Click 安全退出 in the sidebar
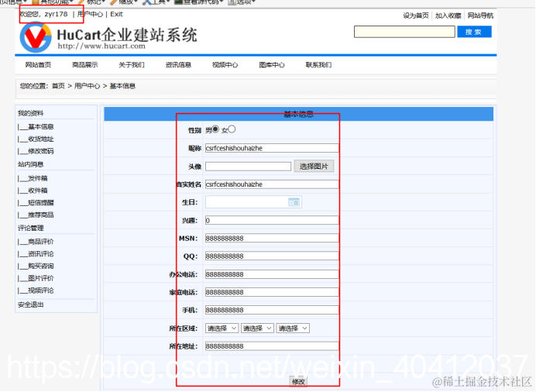536x392 pixels. (x=31, y=305)
